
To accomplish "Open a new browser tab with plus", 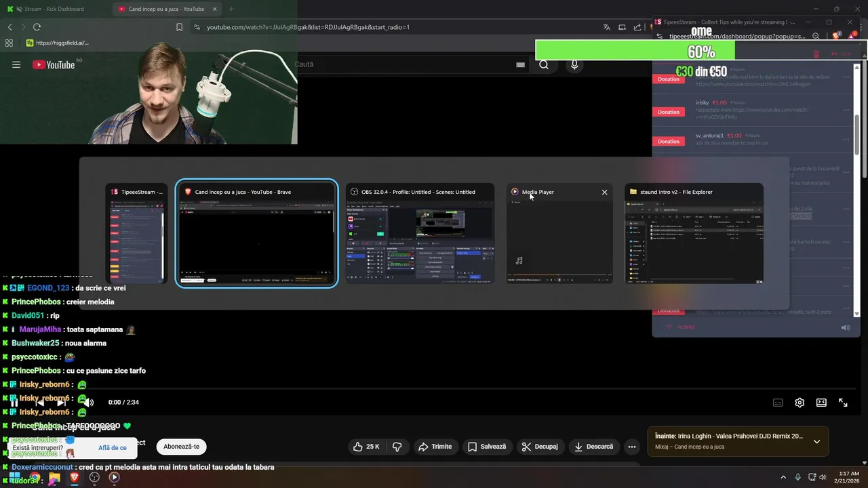I will (231, 9).
